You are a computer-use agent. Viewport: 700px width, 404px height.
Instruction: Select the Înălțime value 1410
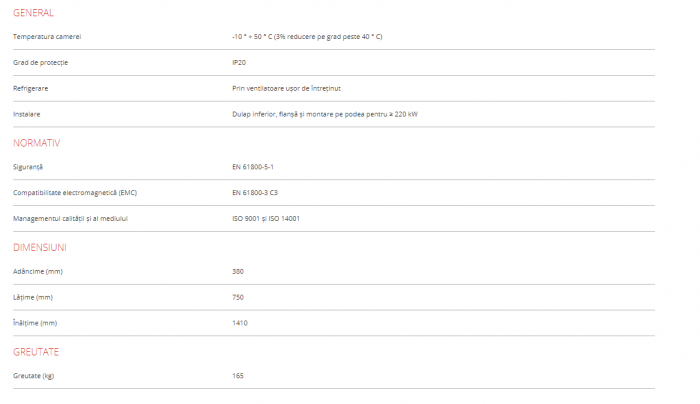click(x=240, y=323)
